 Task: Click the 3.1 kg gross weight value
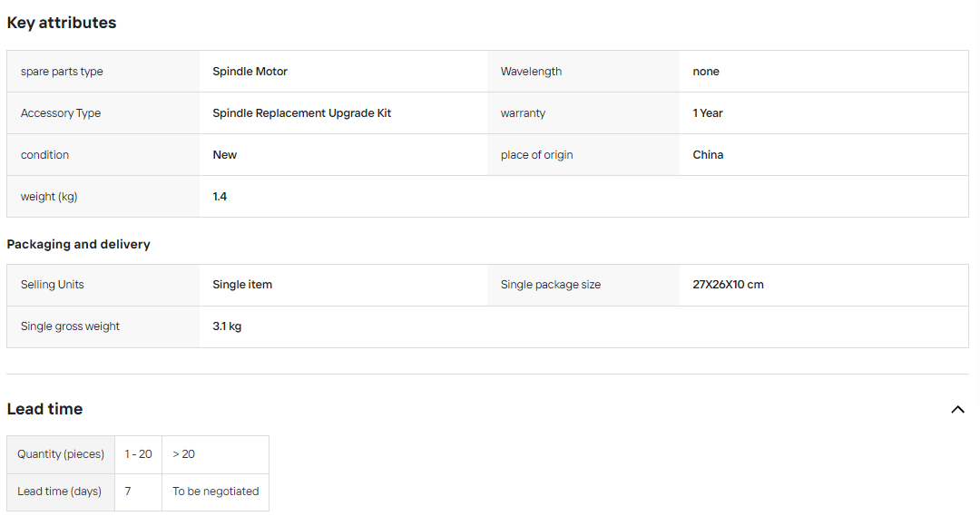click(x=227, y=326)
